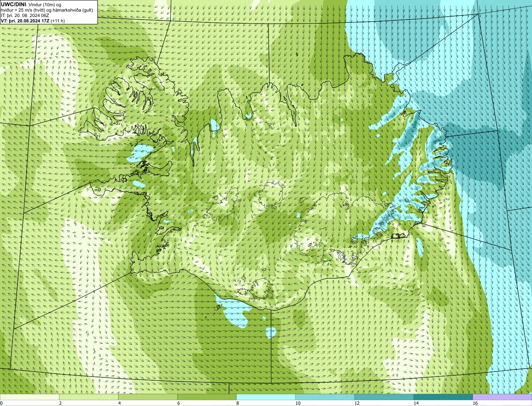Click the 8–10 m/s pale cyan legend swatch
The width and height of the screenshot is (532, 406).
pyautogui.click(x=266, y=397)
